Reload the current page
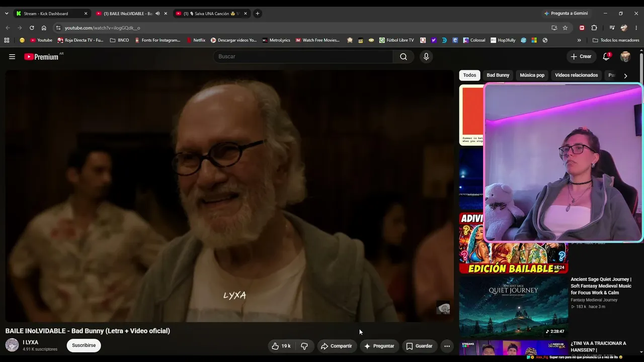Viewport: 644px width, 362px height. (32, 28)
